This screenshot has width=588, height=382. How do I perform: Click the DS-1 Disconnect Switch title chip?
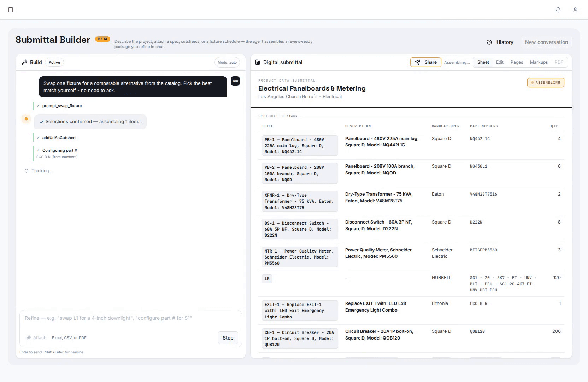pos(300,229)
